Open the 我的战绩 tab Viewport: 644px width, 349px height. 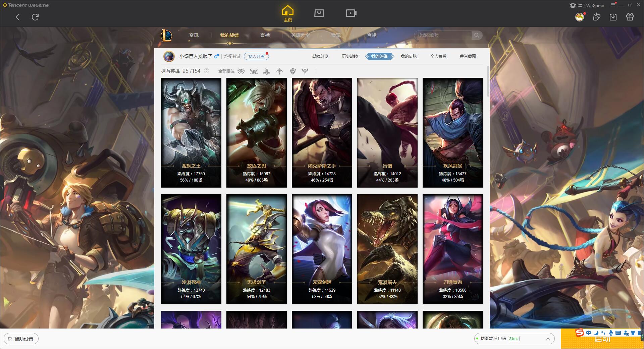[229, 35]
